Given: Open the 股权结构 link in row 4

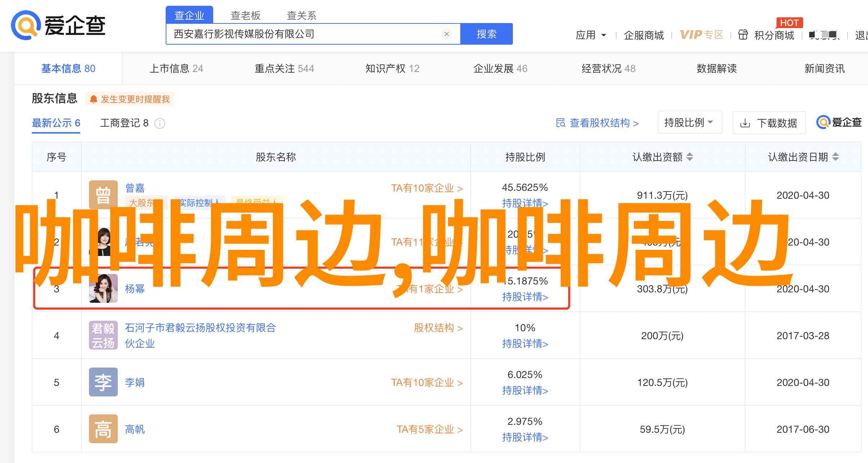Looking at the screenshot, I should 438,328.
